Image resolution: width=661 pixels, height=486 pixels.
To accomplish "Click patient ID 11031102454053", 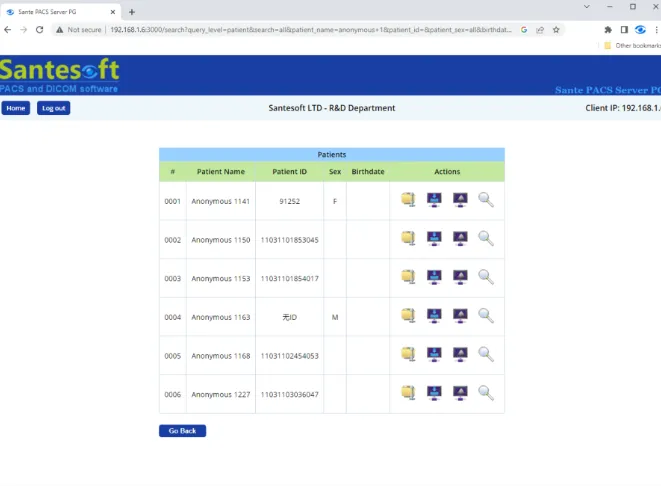I will (x=290, y=356).
